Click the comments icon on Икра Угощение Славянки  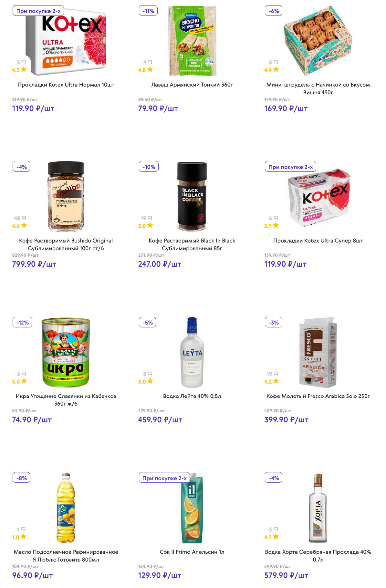24,374
